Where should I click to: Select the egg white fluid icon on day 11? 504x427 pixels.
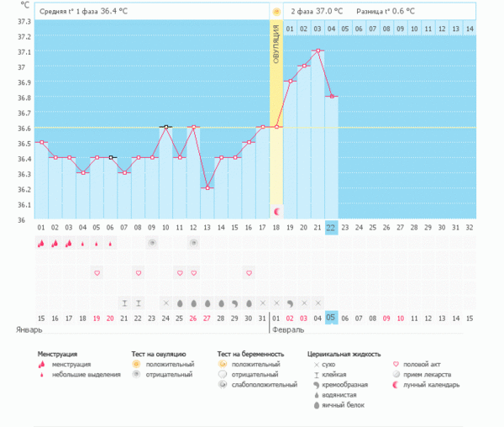click(180, 303)
